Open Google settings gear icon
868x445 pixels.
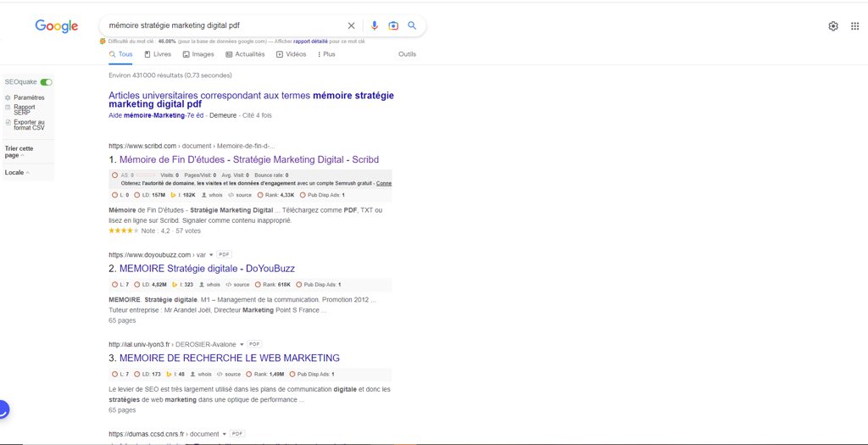(x=833, y=26)
